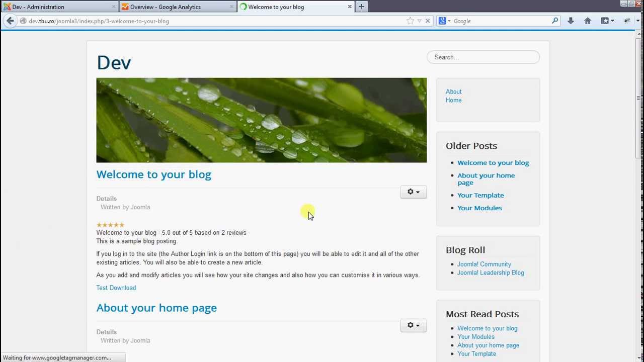Close the Dev - Administration tab
Viewport: 644px width, 362px height.
tap(115, 7)
